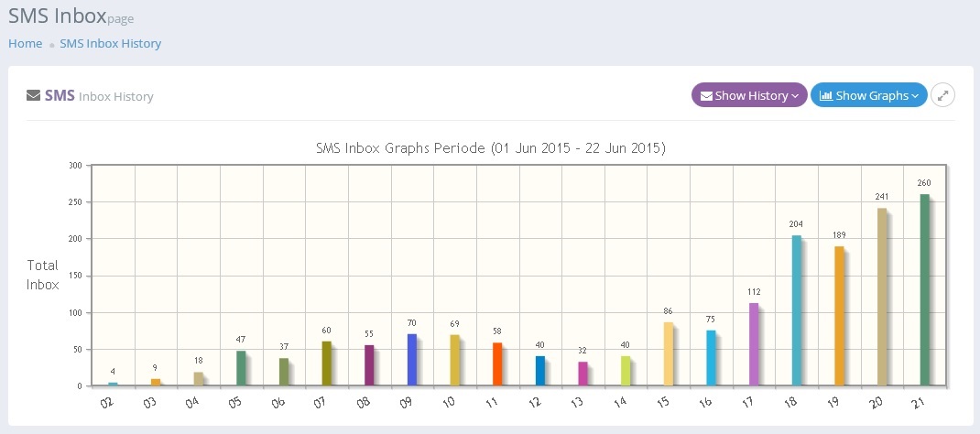Select the purple bar for day 17
Screen dimensions: 980x434
754,344
